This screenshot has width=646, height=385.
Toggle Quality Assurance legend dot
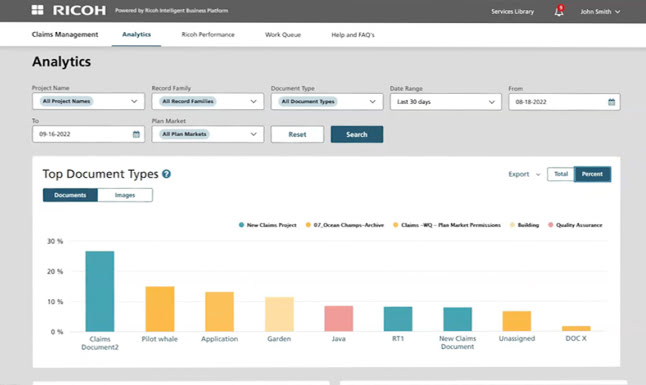550,225
